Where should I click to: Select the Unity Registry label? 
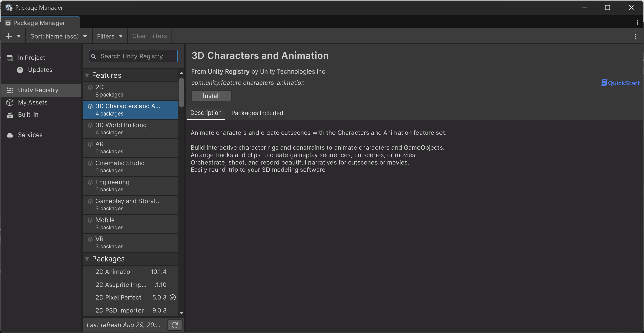38,90
